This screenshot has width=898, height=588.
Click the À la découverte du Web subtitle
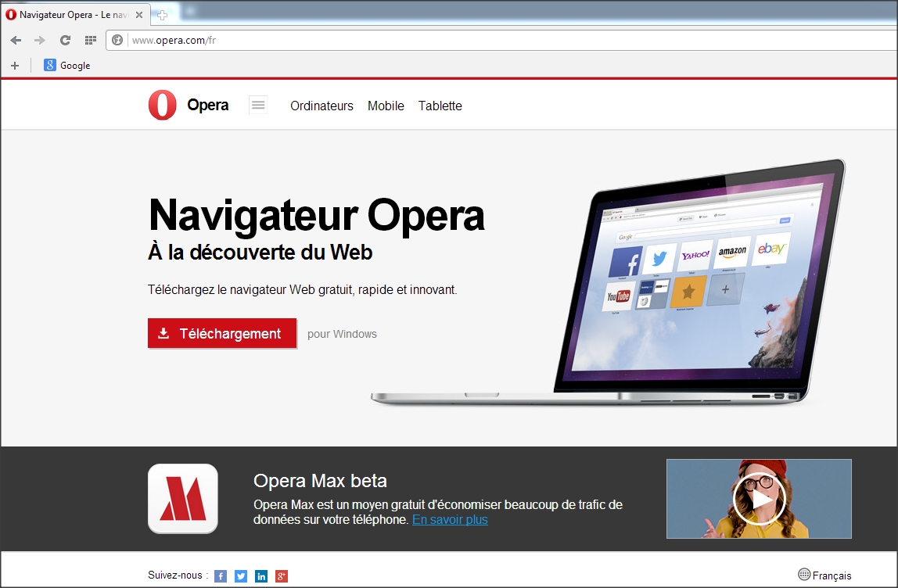(x=260, y=252)
